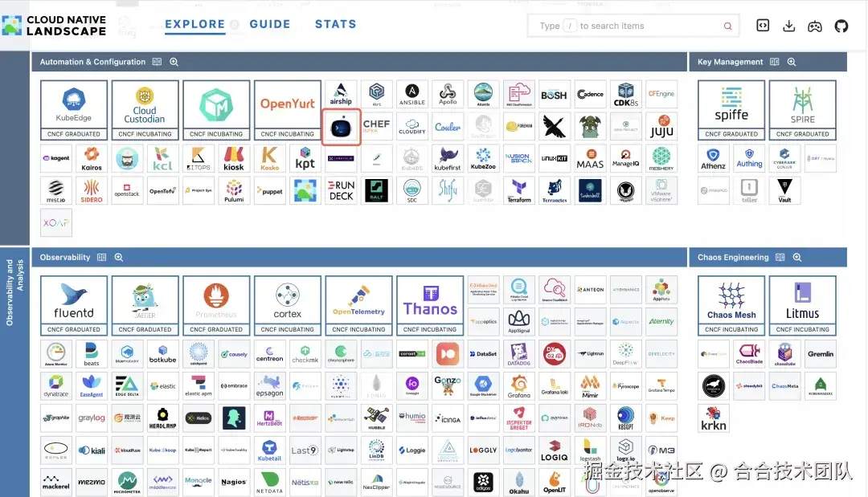This screenshot has height=497, width=868.
Task: Click the download icon in header
Action: (x=789, y=26)
